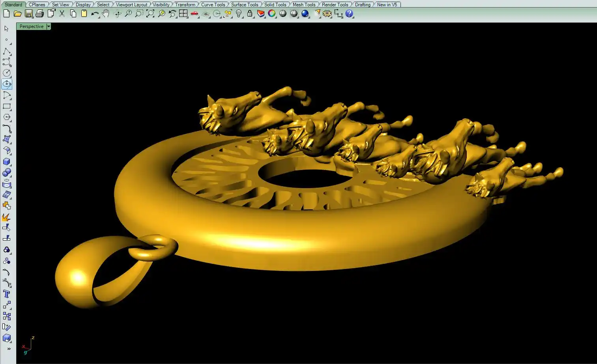Switch to the Mesh Tools tab
597x364 pixels.
tap(304, 5)
